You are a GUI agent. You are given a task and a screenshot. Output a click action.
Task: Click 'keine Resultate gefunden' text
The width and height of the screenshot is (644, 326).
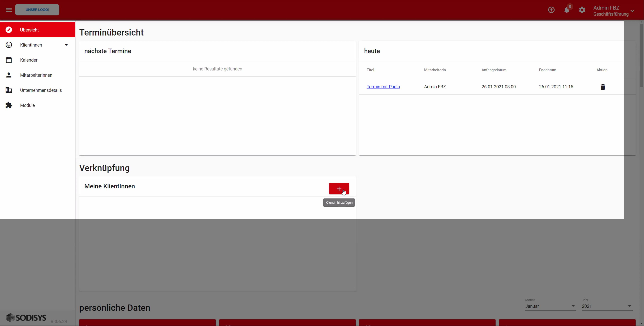[x=217, y=69]
